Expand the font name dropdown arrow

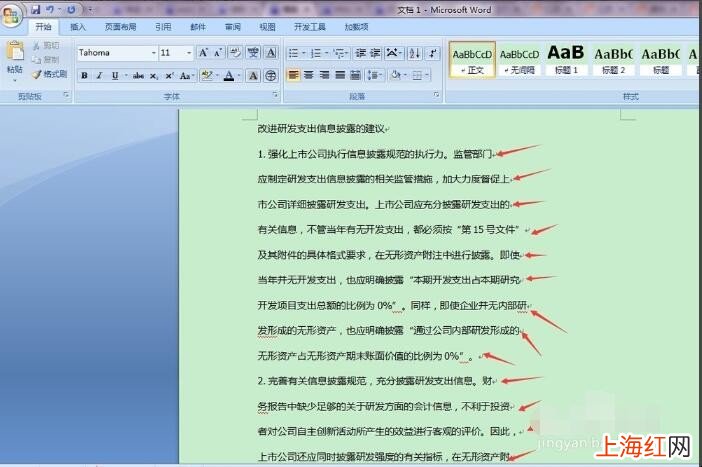click(154, 53)
